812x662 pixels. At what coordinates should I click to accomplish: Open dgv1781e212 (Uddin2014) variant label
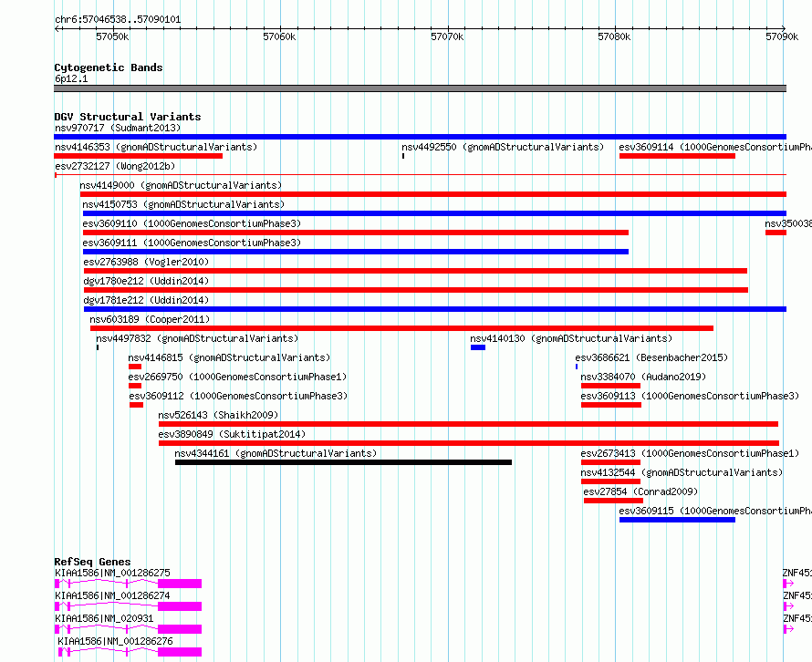(x=146, y=300)
